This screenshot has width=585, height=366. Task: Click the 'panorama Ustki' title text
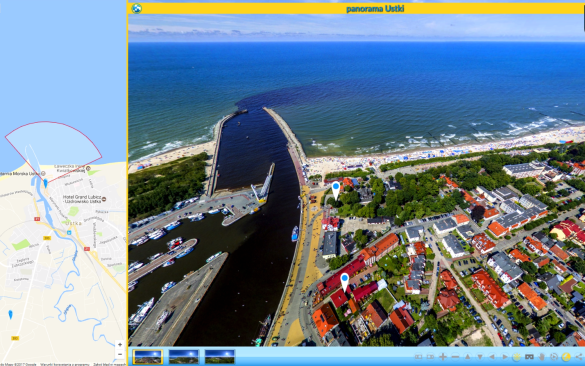coord(375,9)
